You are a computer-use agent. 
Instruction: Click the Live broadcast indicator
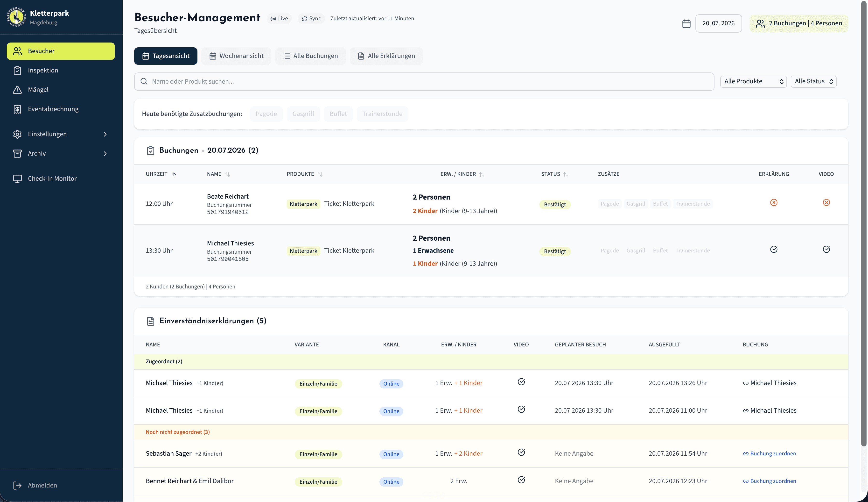(279, 19)
